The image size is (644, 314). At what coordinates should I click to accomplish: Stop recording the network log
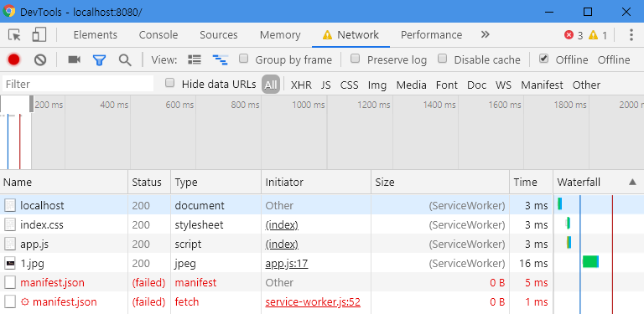13,59
